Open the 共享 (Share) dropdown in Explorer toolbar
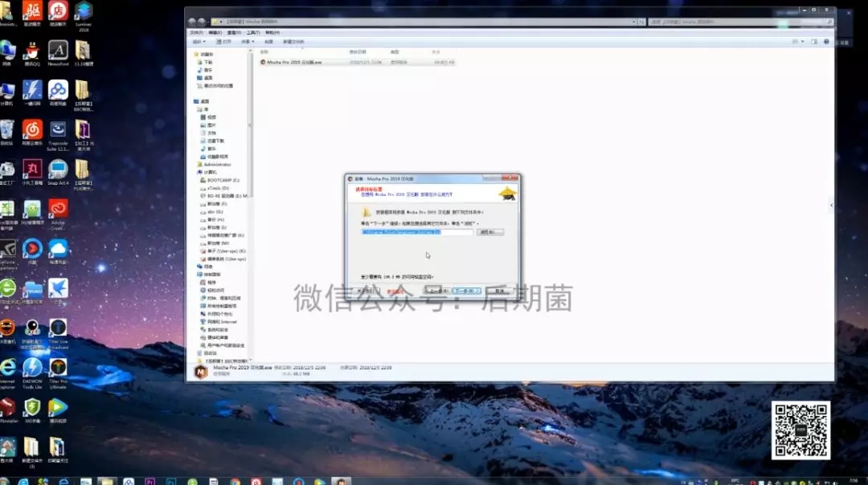 246,41
